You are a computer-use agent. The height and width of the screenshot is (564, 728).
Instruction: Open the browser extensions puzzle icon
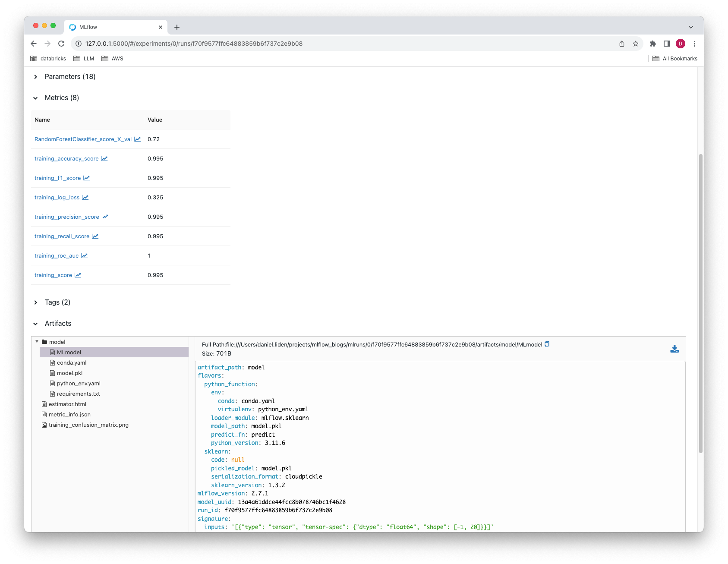point(652,44)
